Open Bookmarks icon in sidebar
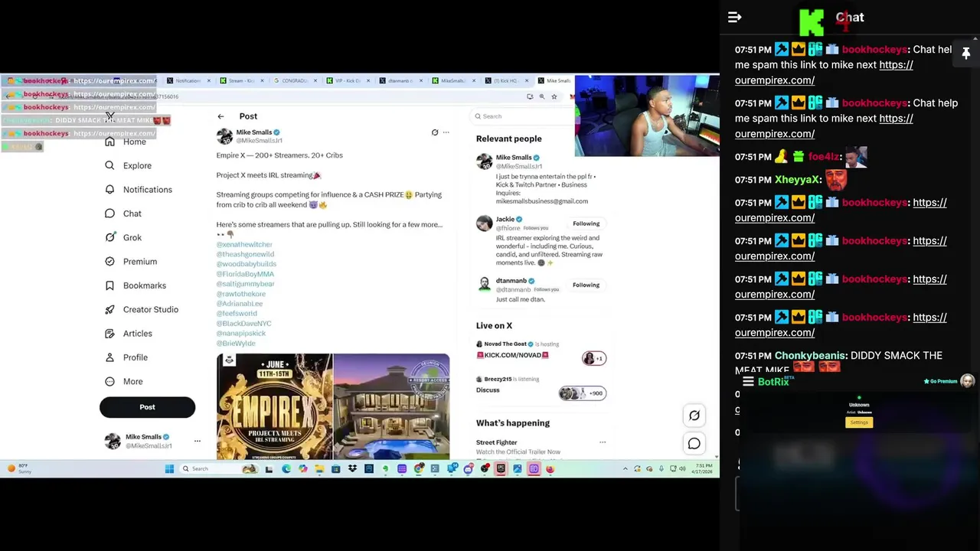Image resolution: width=980 pixels, height=551 pixels. click(x=109, y=285)
